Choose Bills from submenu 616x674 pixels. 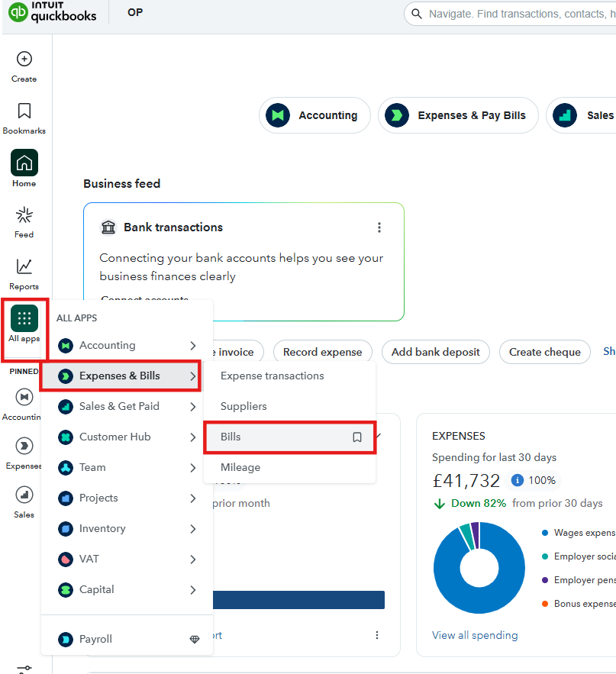point(289,437)
